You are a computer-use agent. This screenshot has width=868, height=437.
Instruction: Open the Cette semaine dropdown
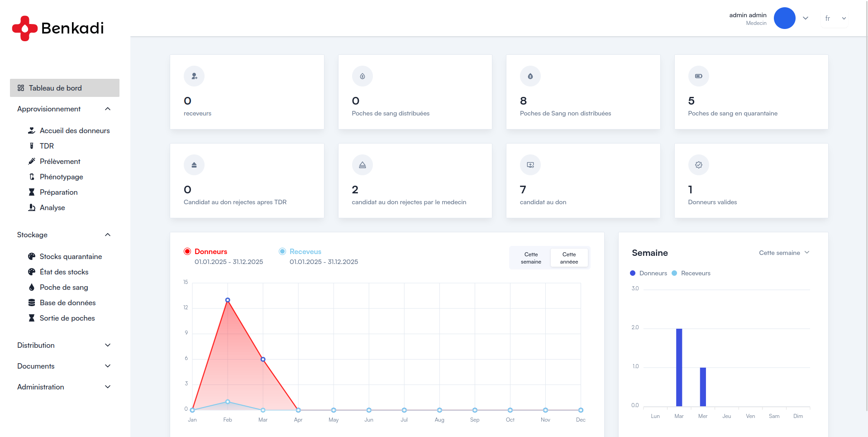coord(784,253)
